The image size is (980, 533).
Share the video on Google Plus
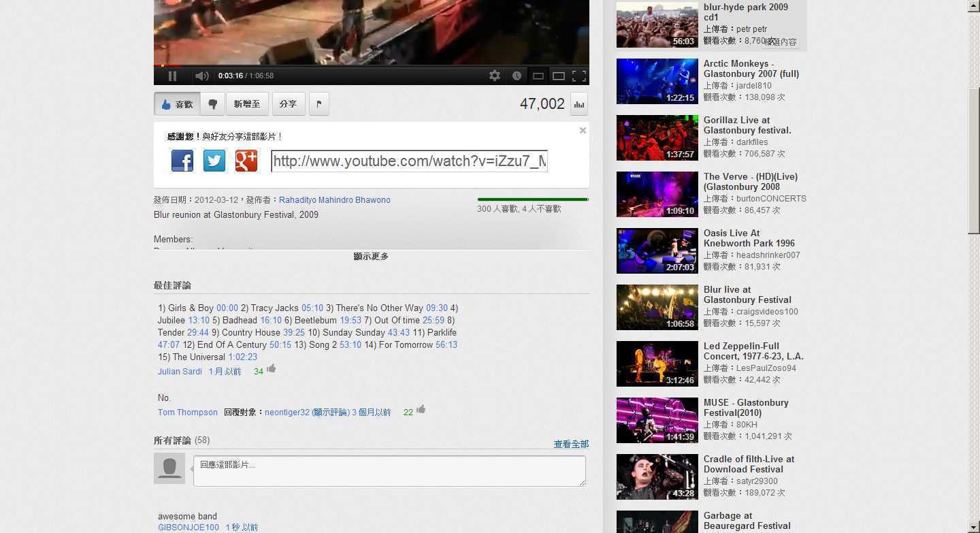point(246,161)
